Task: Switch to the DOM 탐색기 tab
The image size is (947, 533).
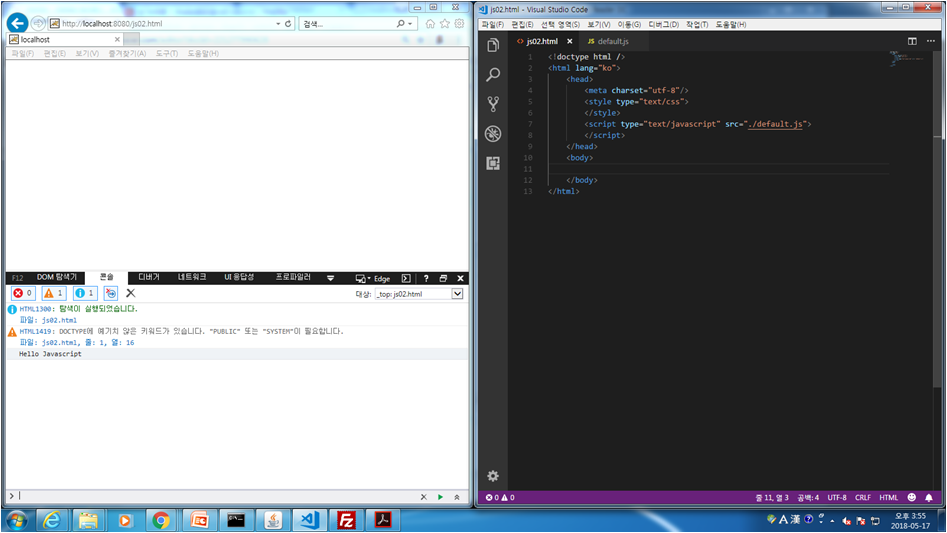Action: click(x=57, y=277)
